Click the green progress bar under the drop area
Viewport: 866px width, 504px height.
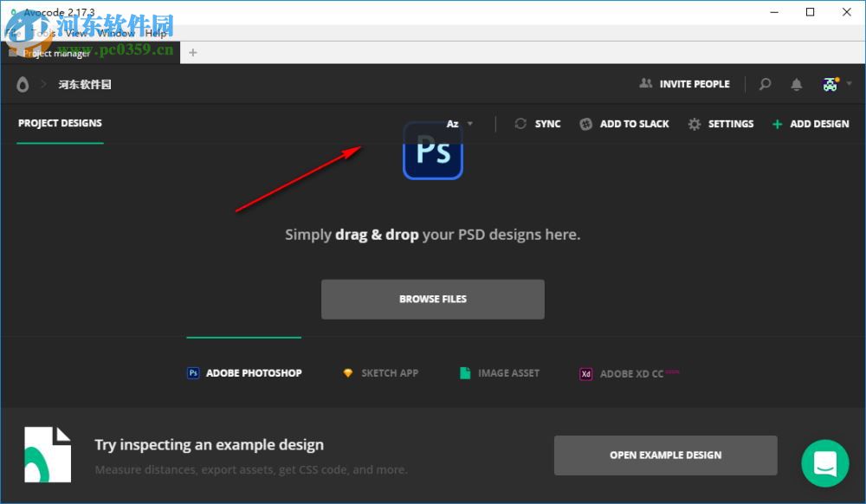tap(243, 339)
